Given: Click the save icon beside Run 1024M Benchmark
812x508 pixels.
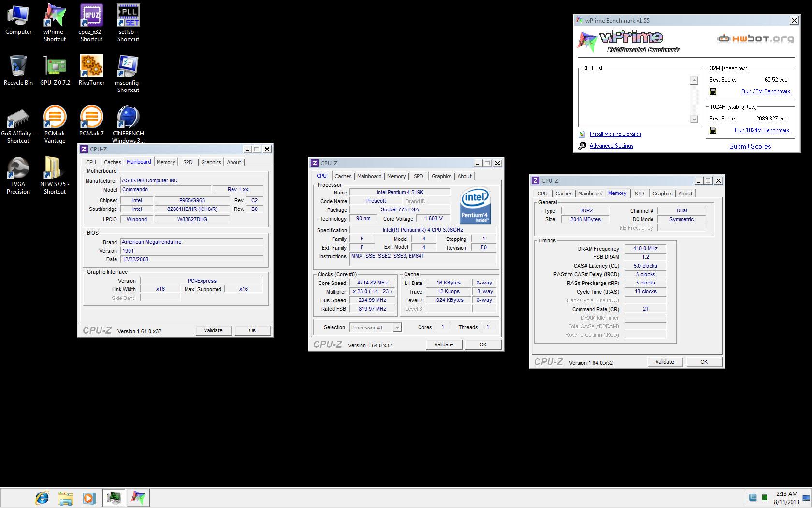Looking at the screenshot, I should point(713,130).
